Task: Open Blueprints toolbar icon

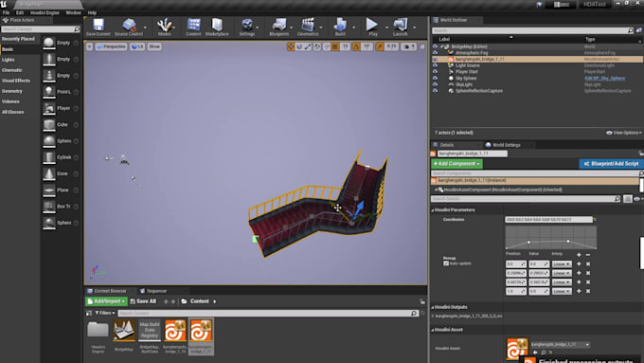Action: [278, 27]
